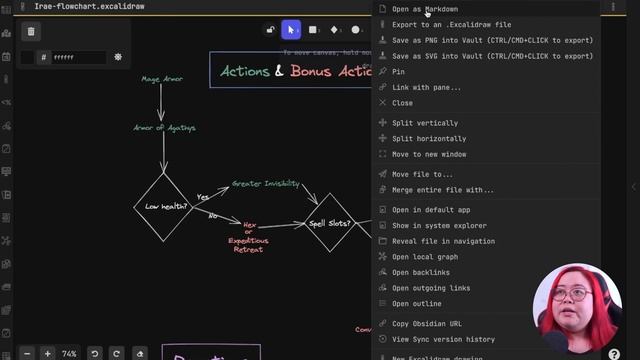The height and width of the screenshot is (360, 640).
Task: Click the undo arrow button
Action: tap(95, 353)
